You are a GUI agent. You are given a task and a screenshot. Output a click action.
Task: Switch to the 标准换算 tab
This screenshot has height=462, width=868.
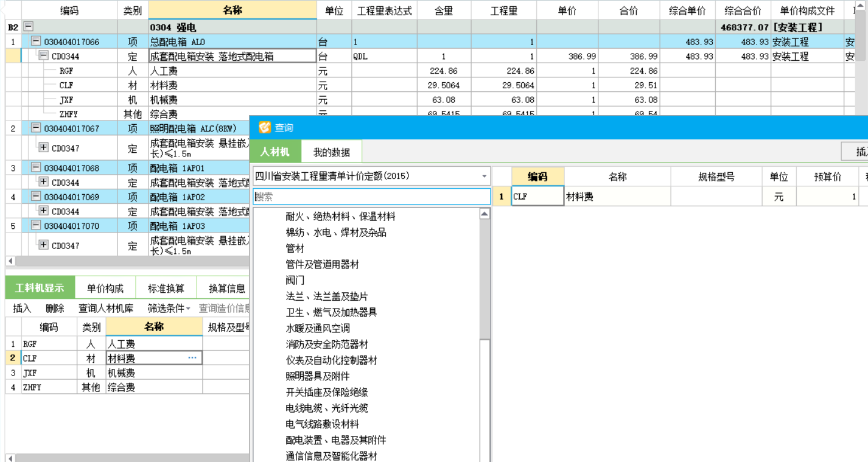pos(166,289)
